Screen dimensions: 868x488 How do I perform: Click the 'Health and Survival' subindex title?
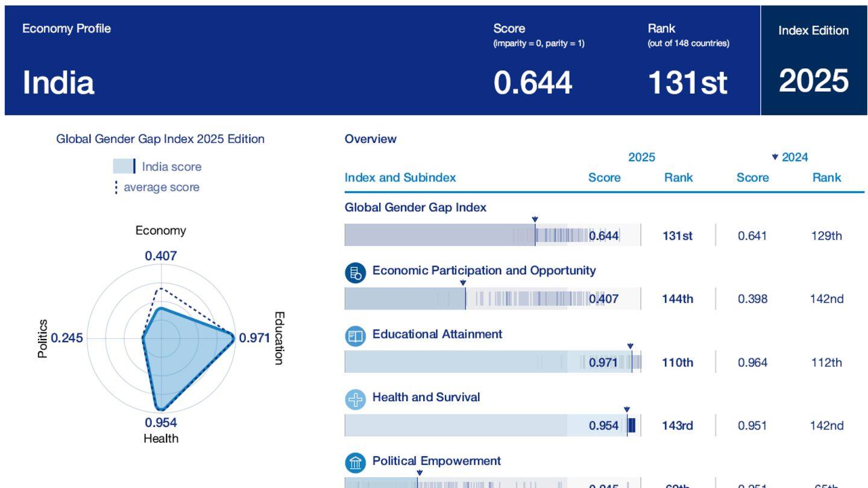pyautogui.click(x=426, y=397)
